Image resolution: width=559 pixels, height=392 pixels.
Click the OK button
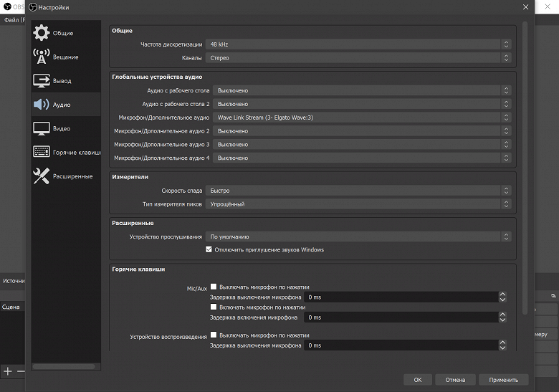coord(418,380)
